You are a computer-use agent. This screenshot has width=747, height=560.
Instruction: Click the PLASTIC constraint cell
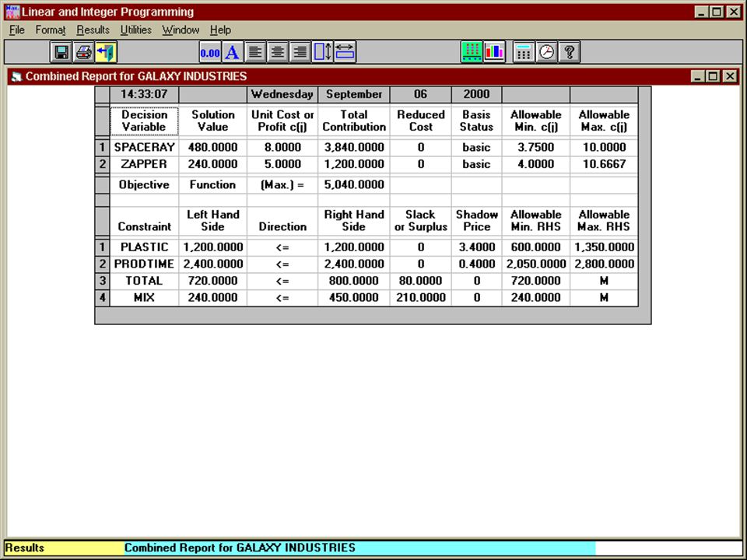pyautogui.click(x=144, y=247)
